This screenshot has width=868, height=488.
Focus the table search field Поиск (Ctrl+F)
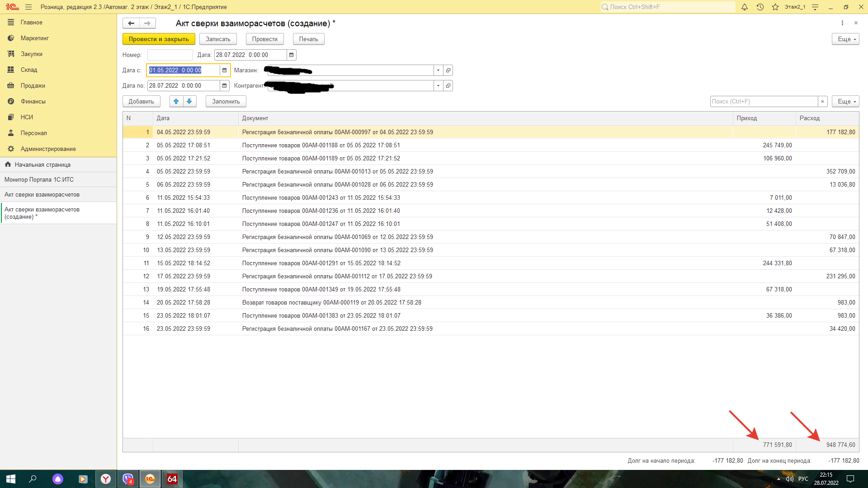764,101
